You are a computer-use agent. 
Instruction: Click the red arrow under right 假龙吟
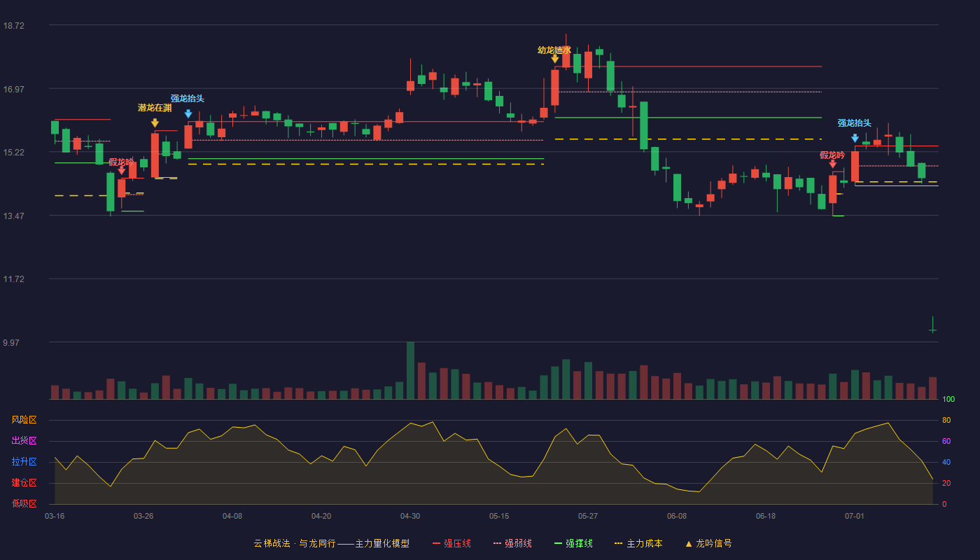[833, 164]
